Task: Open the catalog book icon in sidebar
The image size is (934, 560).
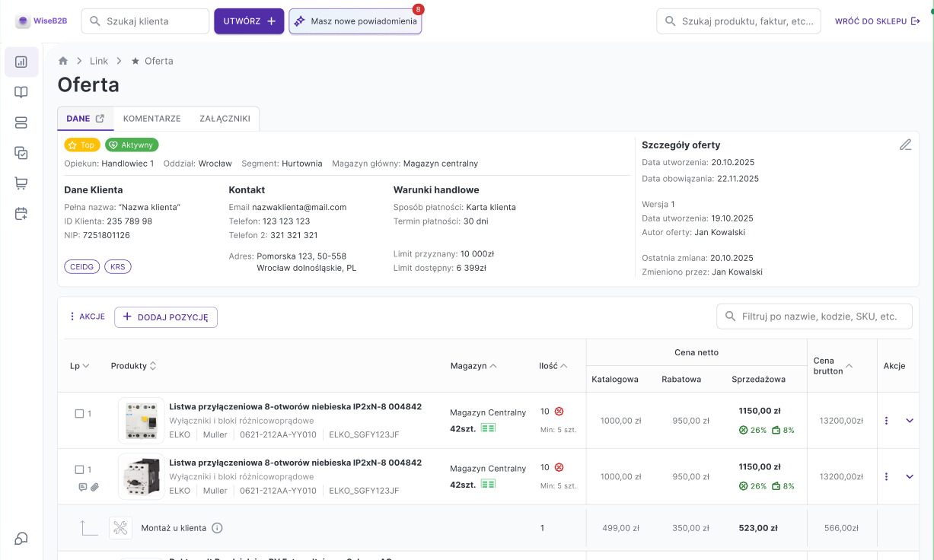Action: coord(21,92)
